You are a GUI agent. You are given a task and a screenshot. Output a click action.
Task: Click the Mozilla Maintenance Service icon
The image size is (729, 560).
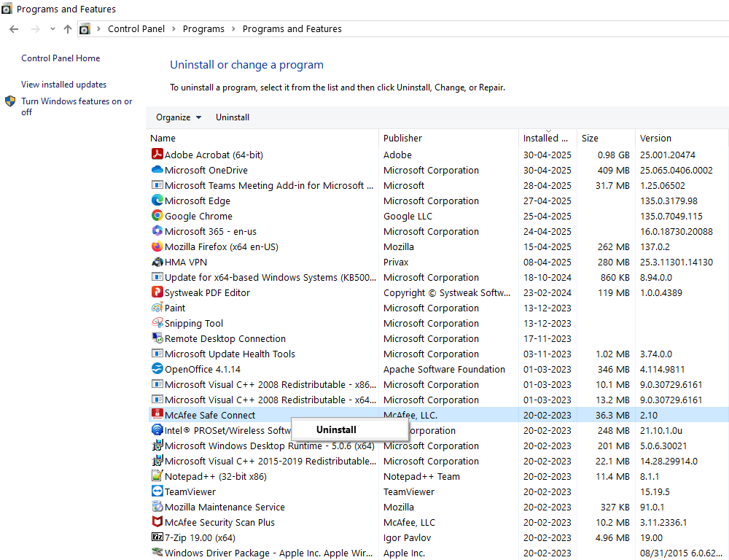click(157, 507)
